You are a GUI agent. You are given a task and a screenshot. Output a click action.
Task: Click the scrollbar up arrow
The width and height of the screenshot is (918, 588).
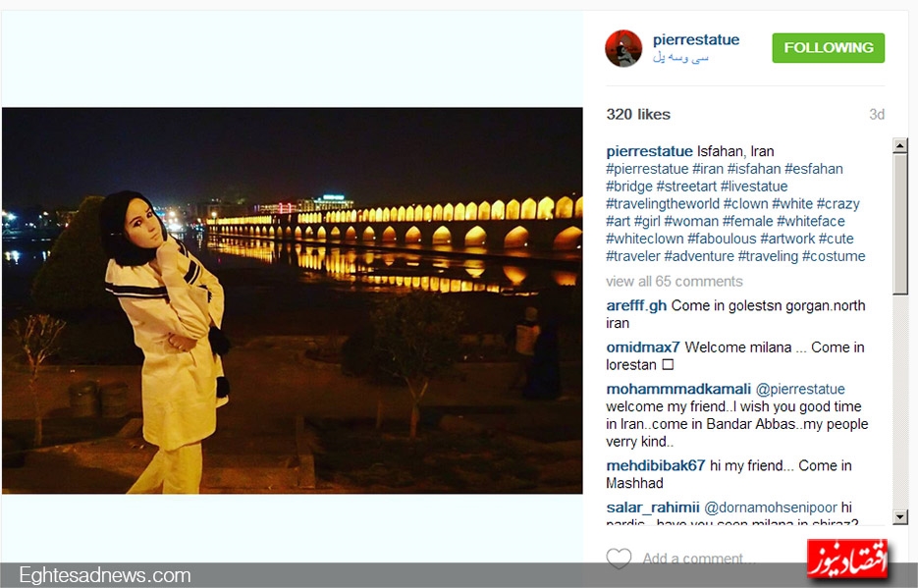[x=900, y=145]
